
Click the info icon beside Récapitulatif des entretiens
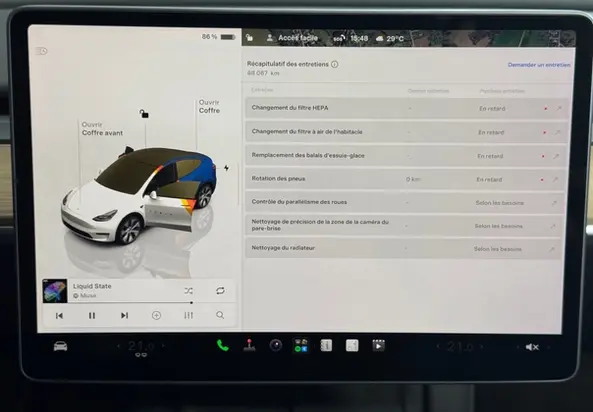pyautogui.click(x=335, y=64)
